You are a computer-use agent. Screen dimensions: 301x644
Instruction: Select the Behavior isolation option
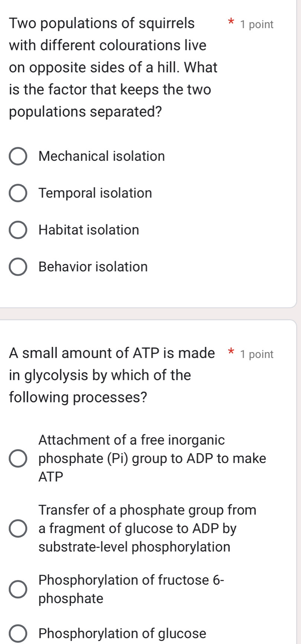[17, 267]
